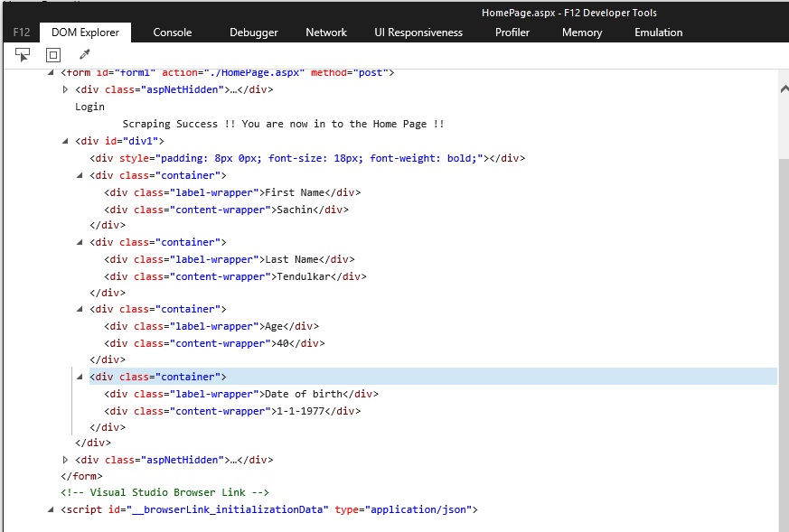This screenshot has height=532, width=789.
Task: Select the content-wrapper div containing Tendulkar
Action: point(235,276)
